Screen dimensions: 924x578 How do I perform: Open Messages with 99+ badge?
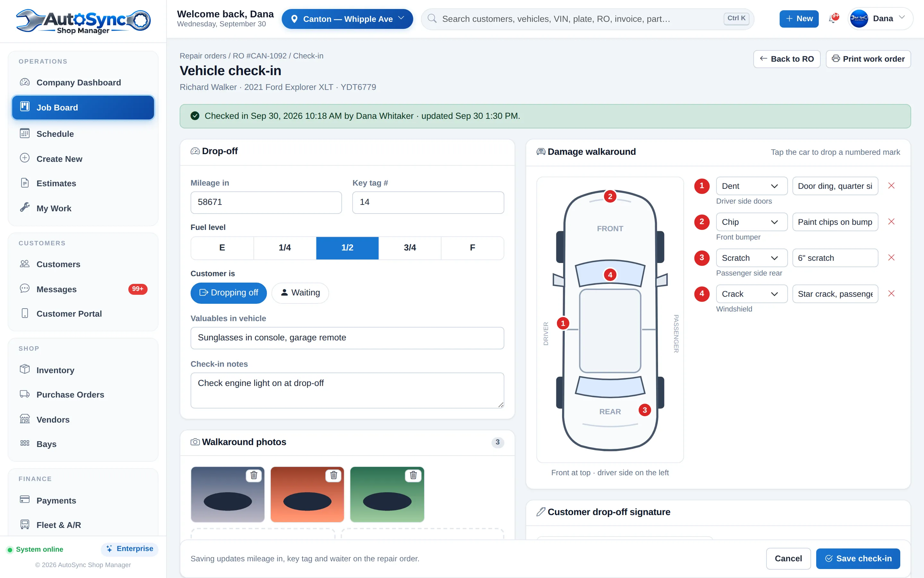pyautogui.click(x=83, y=289)
